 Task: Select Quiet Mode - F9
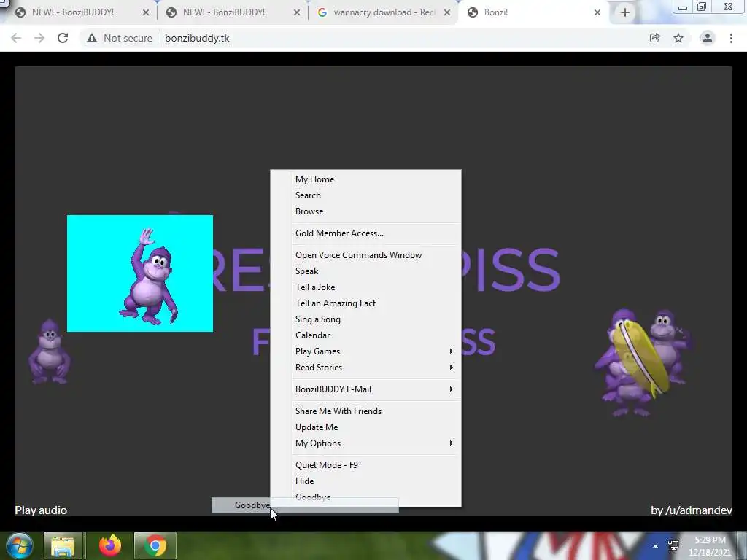(365, 465)
